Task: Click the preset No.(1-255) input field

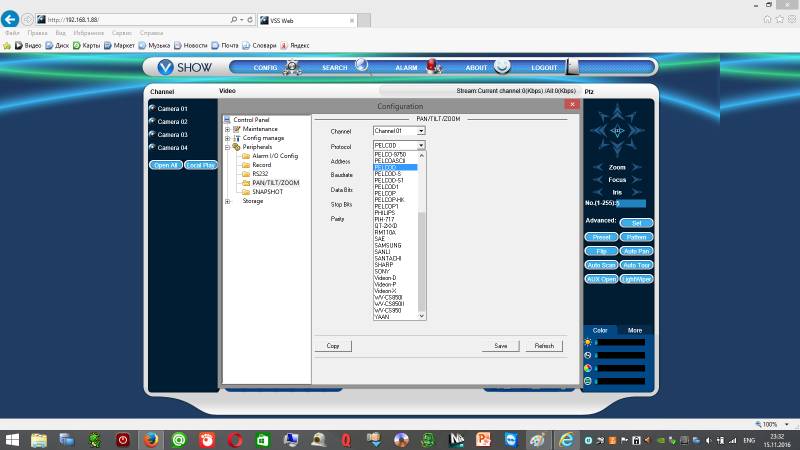Action: tap(631, 203)
